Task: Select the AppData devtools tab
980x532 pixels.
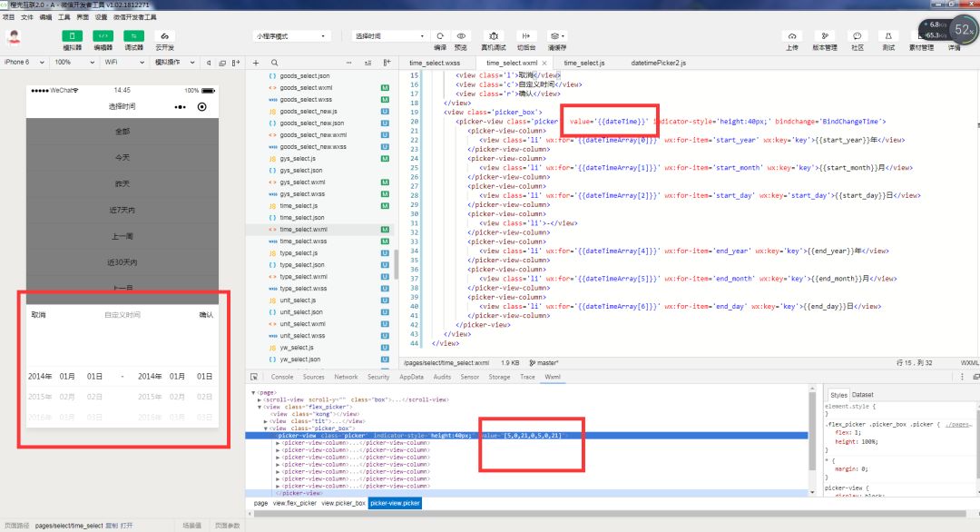Action: click(411, 377)
